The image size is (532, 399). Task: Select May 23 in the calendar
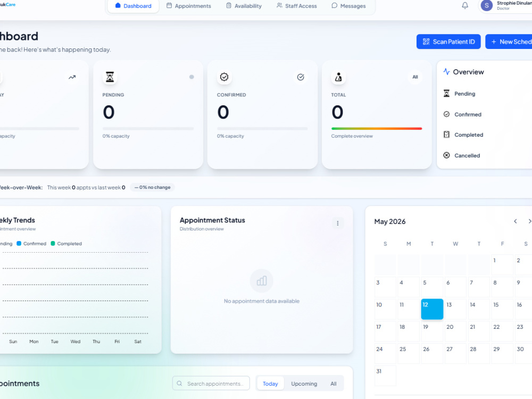coord(523,331)
